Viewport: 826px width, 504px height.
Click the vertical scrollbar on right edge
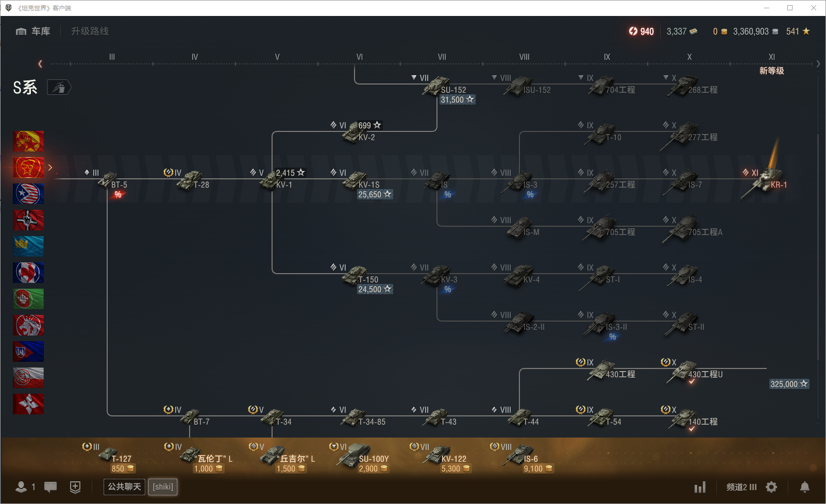tap(818, 247)
